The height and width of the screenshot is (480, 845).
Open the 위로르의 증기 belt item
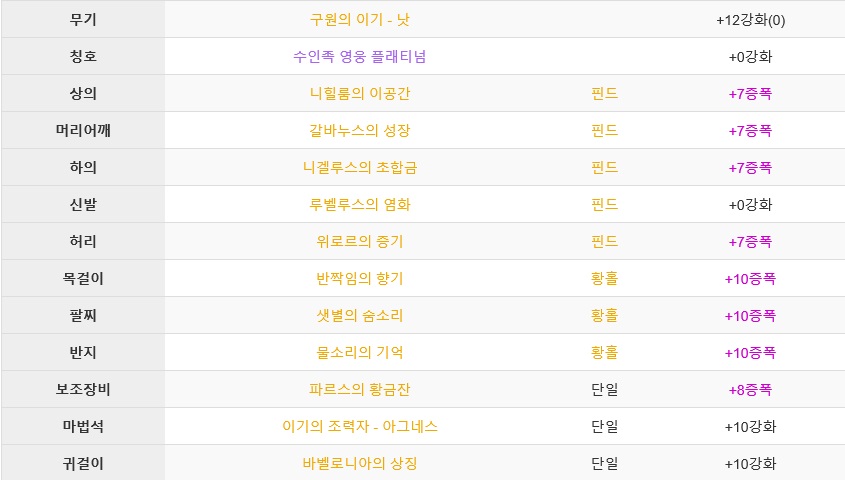click(359, 241)
